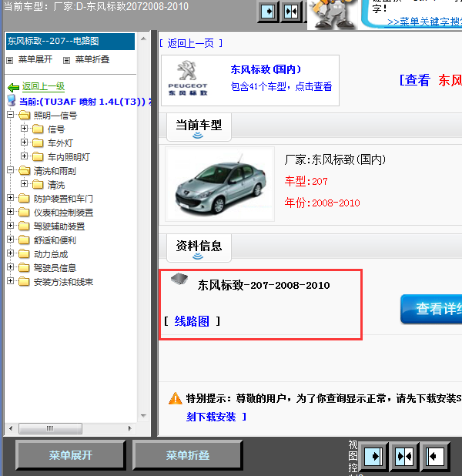Click the sidebar horizontal scroll-left arrow
Viewport: 462px width, 476px height.
pyautogui.click(x=11, y=429)
